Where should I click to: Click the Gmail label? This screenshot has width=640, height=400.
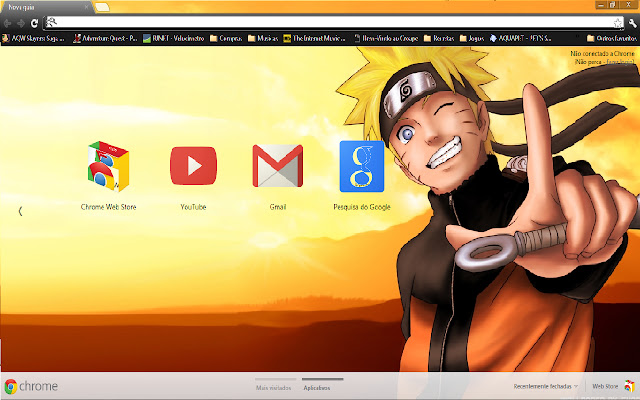tap(278, 207)
